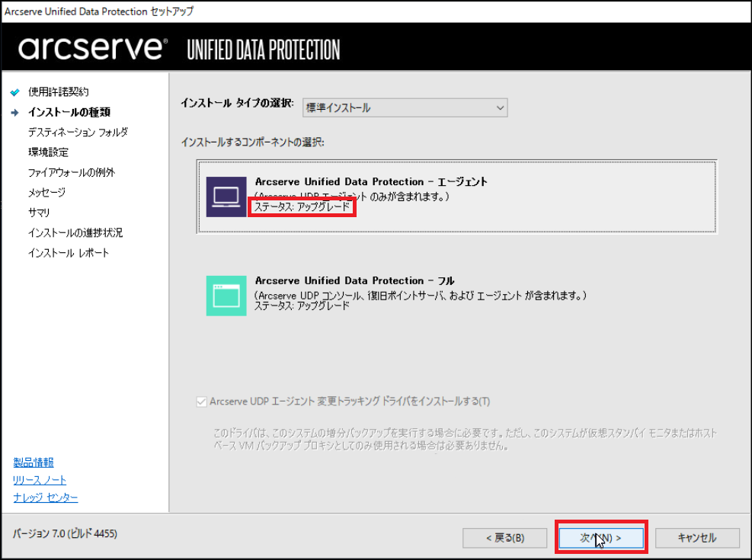The width and height of the screenshot is (752, 560).
Task: Click the < 戻る(B) button
Action: click(505, 538)
